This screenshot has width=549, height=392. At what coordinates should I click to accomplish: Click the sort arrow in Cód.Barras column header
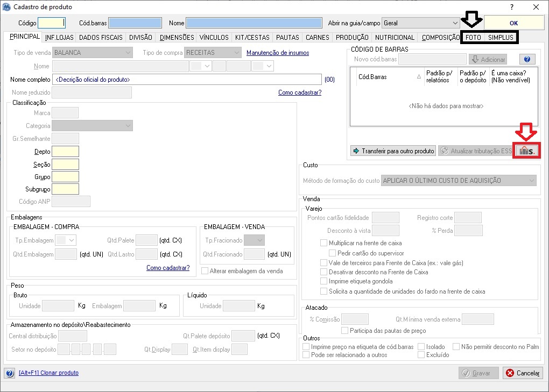[x=419, y=76]
